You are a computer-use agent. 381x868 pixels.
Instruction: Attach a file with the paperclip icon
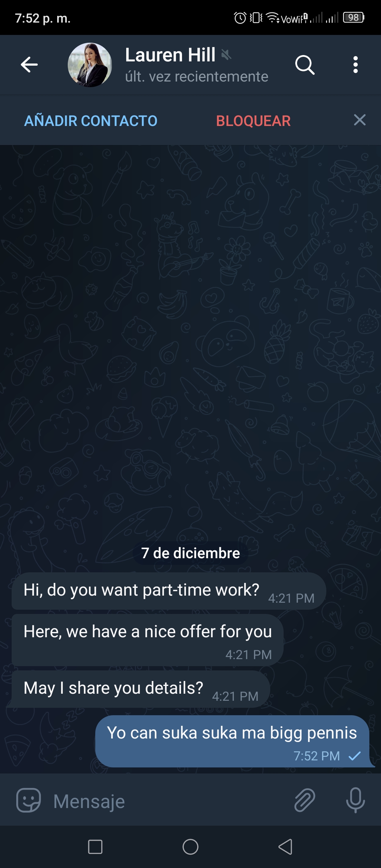pos(304,800)
